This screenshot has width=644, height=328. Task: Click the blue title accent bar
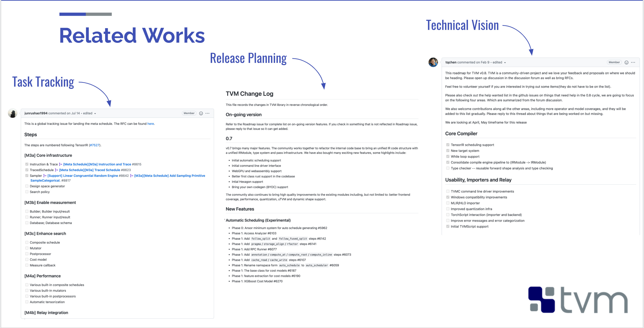pos(72,14)
